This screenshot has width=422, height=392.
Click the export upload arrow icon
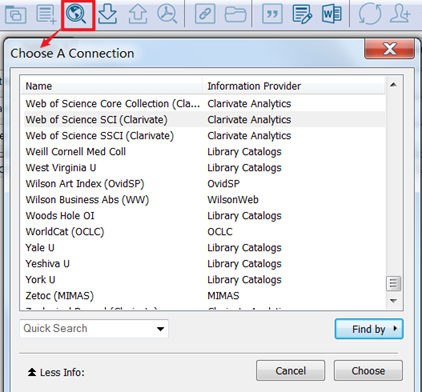(x=138, y=14)
